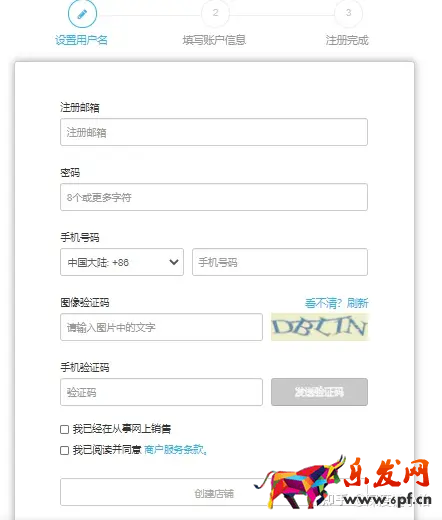Open the 商户服务条款 terms link
Viewport: 442px width, 520px height.
pyautogui.click(x=176, y=450)
